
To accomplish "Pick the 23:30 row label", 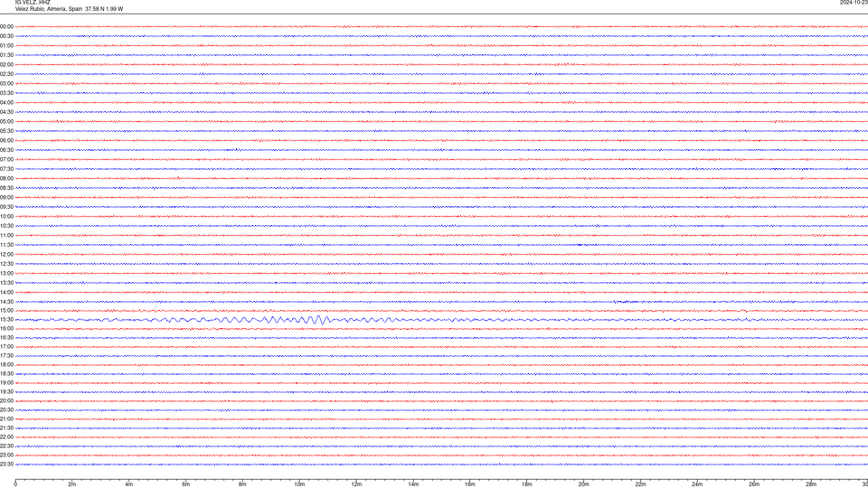I will coord(6,465).
